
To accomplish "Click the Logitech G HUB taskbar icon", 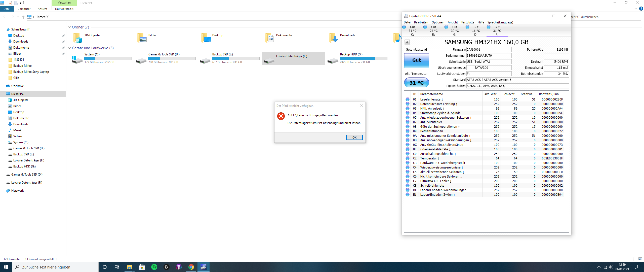I will coord(167,267).
